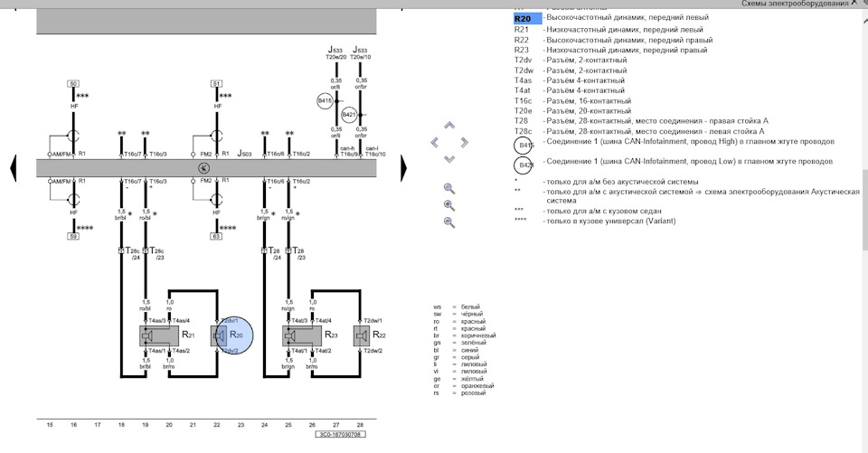Pan the diagram left with the left chevron
This screenshot has height=453, width=868.
[x=434, y=142]
